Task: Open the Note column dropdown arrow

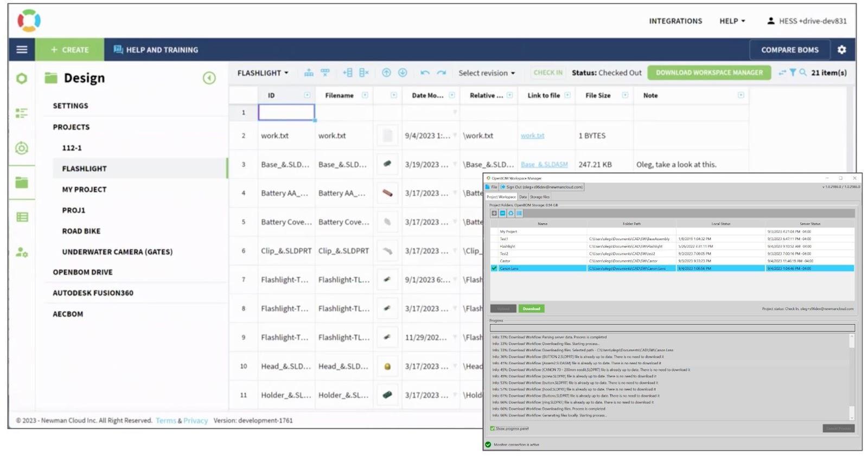Action: click(x=741, y=95)
